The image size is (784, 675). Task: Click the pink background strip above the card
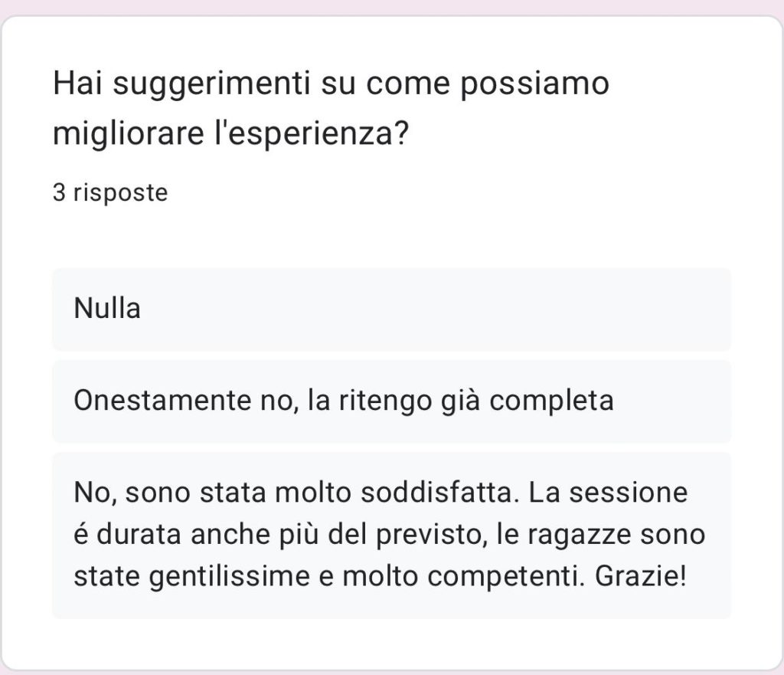point(392,7)
